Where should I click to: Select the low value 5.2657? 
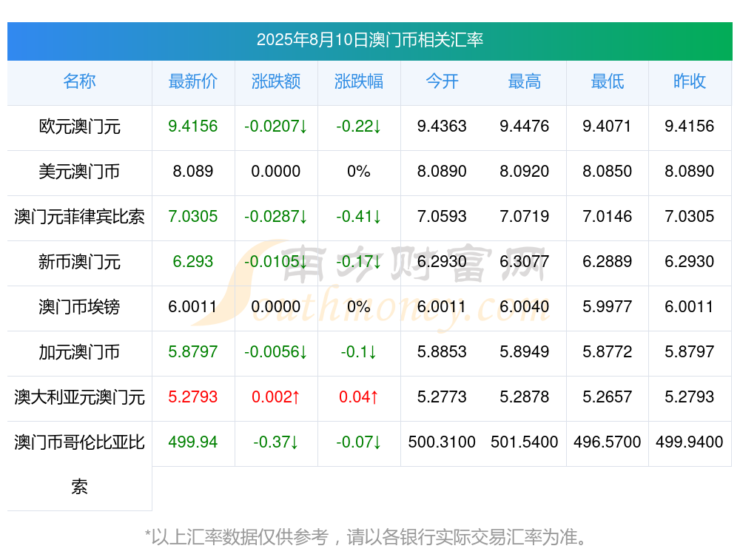click(607, 397)
